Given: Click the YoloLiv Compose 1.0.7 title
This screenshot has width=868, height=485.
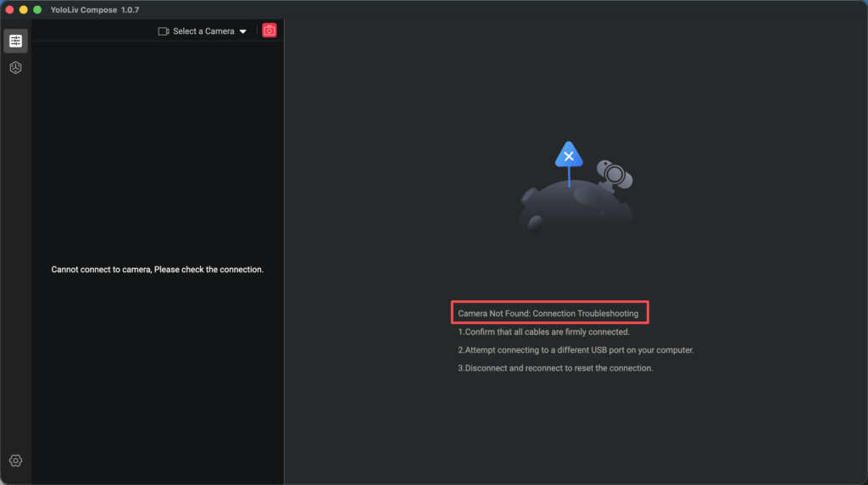Looking at the screenshot, I should (x=95, y=9).
